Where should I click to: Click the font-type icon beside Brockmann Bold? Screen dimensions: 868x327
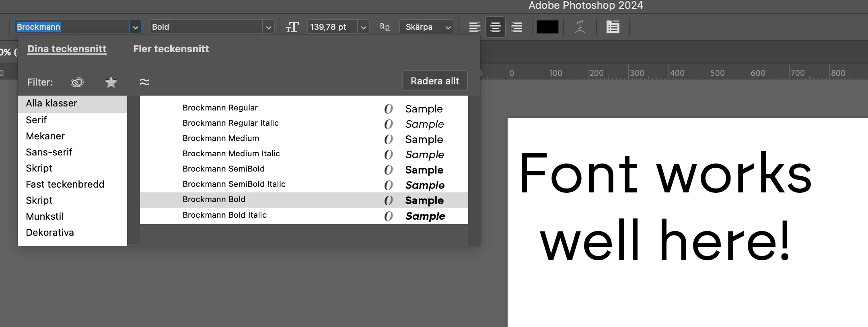(388, 200)
